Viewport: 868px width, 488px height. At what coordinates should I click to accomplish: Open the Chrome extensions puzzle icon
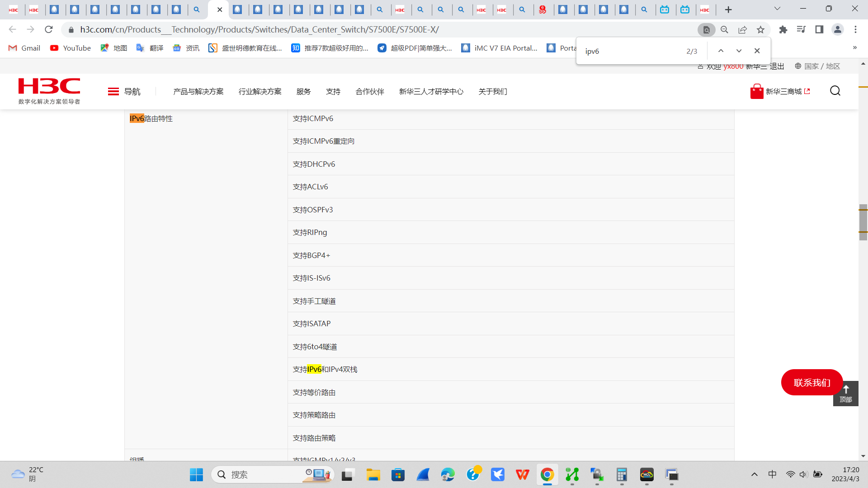[783, 30]
